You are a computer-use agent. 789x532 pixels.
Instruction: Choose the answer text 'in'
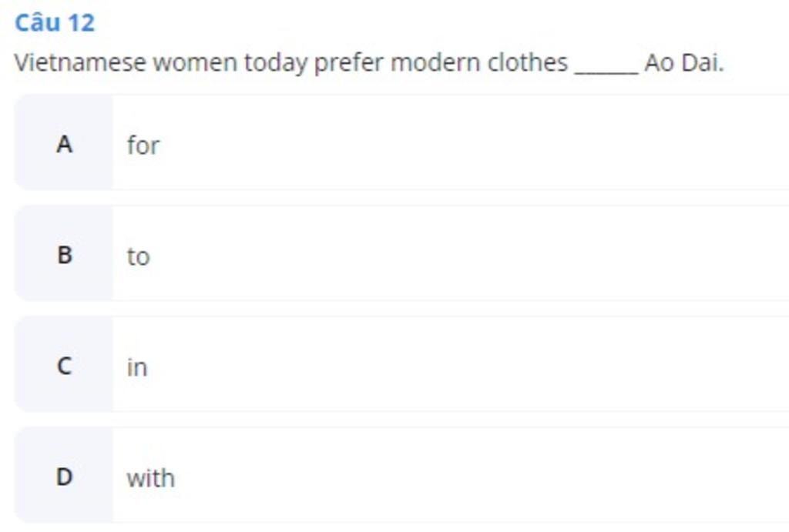[137, 367]
